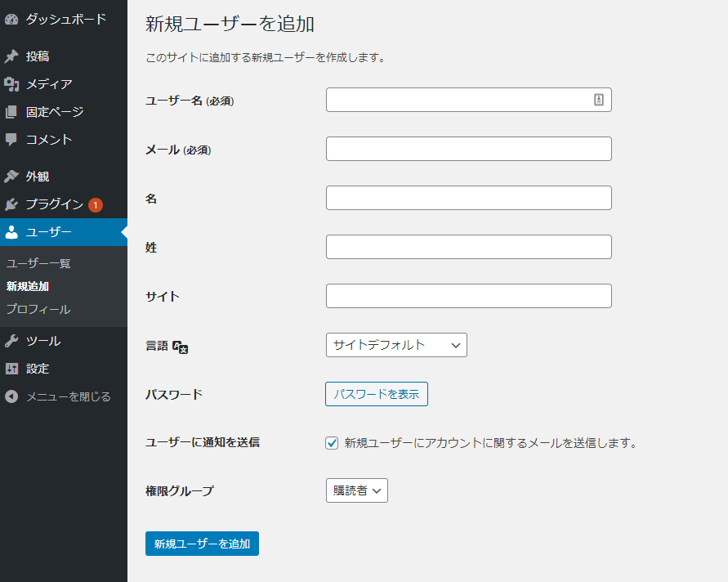Open the 権限グループ role dropdown
This screenshot has width=728, height=582.
[x=356, y=490]
